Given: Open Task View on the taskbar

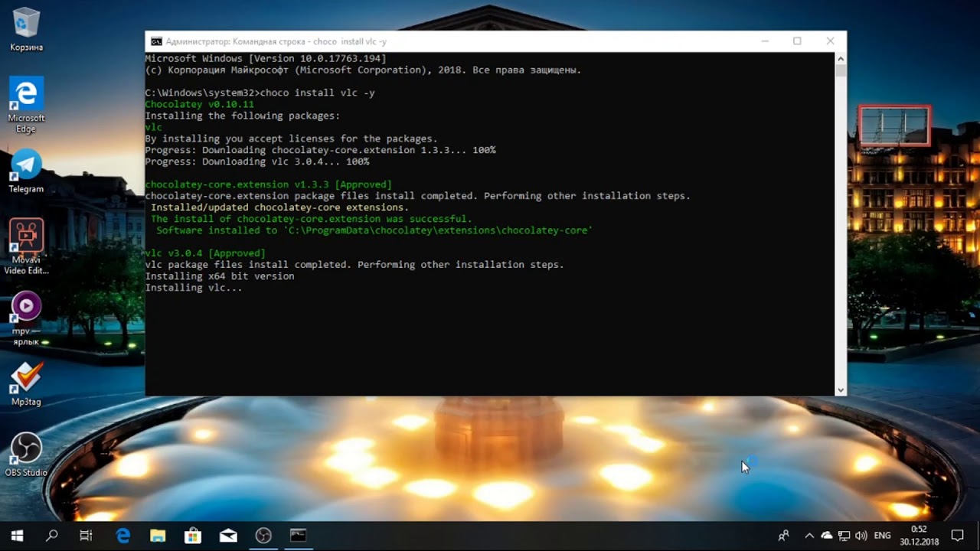Looking at the screenshot, I should pos(87,536).
